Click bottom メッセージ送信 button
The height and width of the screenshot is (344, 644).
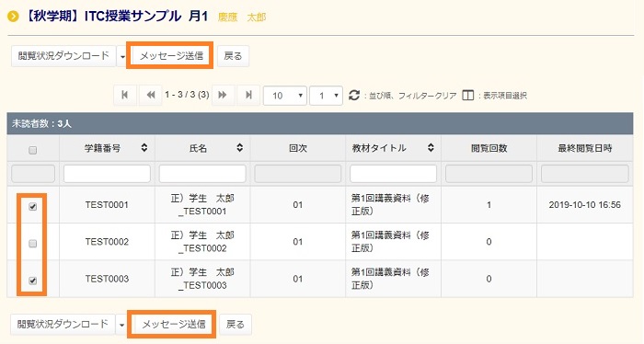173,325
